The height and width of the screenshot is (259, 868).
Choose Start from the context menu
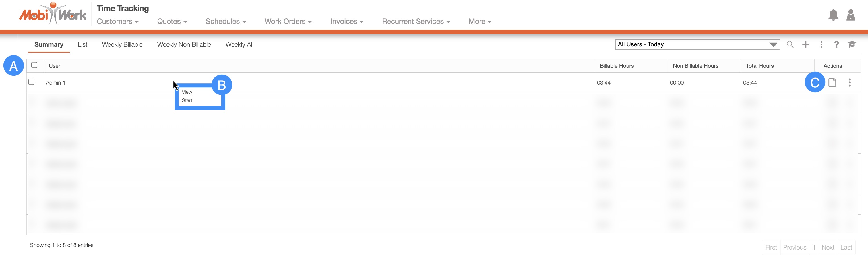[x=187, y=100]
